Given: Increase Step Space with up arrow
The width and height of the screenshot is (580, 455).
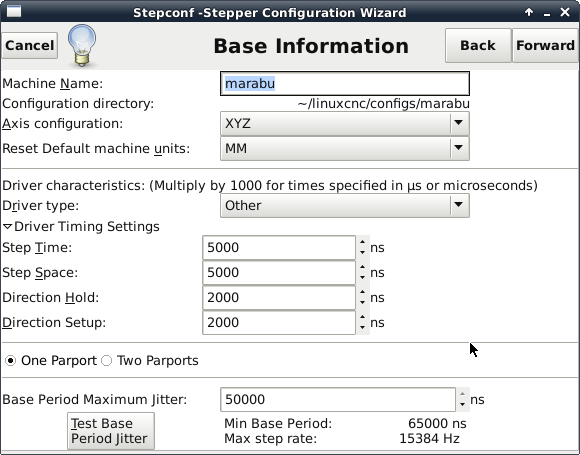Looking at the screenshot, I should point(362,267).
